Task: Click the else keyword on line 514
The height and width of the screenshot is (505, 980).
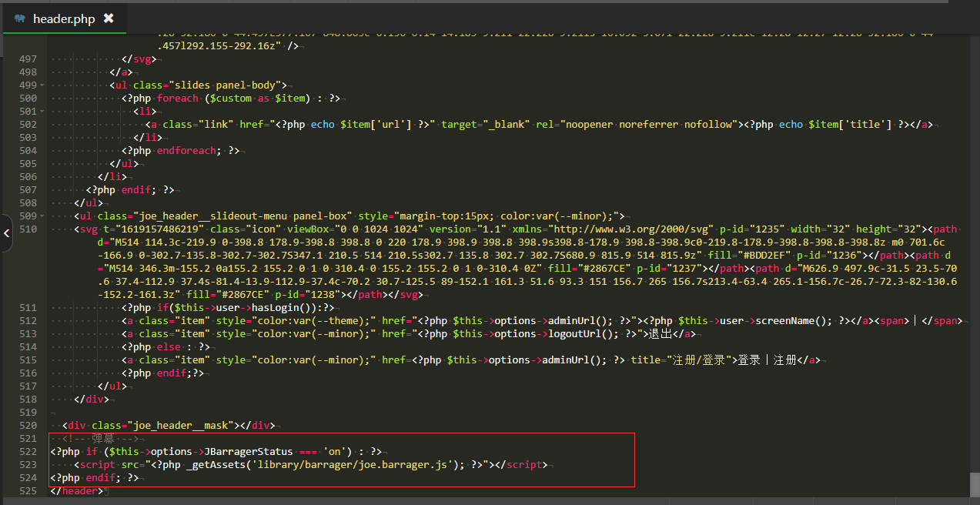Action: click(x=168, y=346)
